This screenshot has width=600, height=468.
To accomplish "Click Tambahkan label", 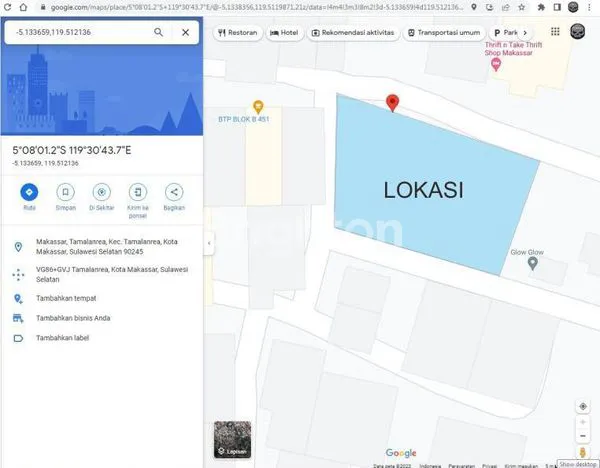I will 102,338.
